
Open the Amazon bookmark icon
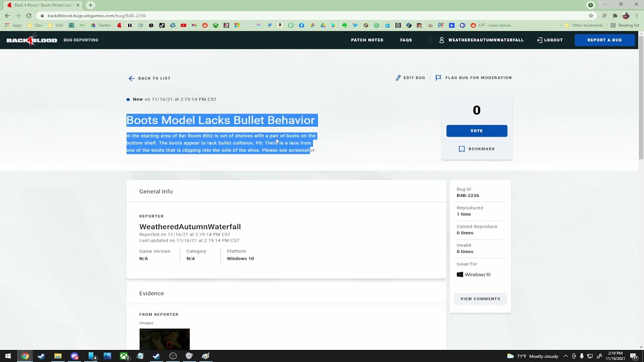click(280, 25)
